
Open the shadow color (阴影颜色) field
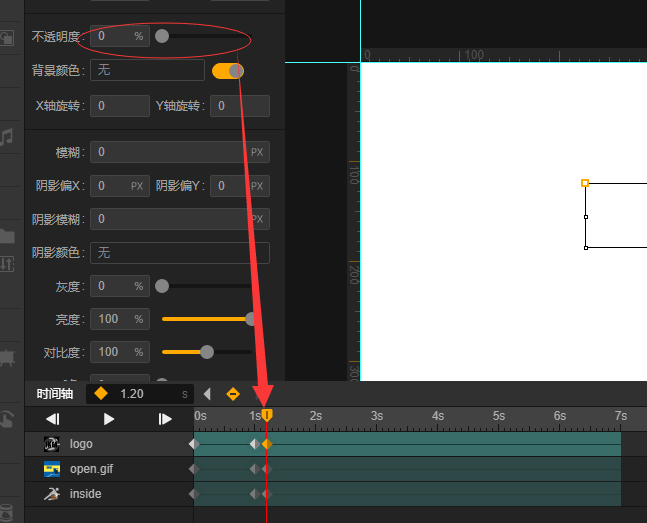click(180, 253)
